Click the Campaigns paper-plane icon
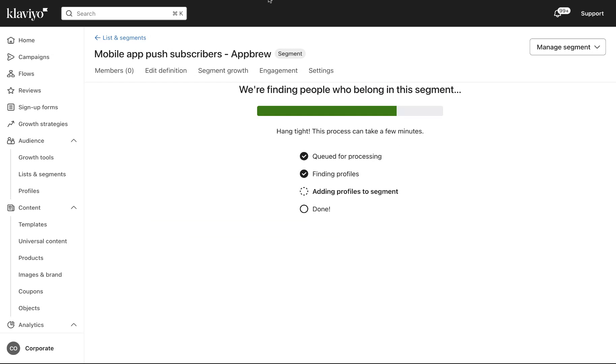Image resolution: width=616 pixels, height=364 pixels. coord(11,57)
